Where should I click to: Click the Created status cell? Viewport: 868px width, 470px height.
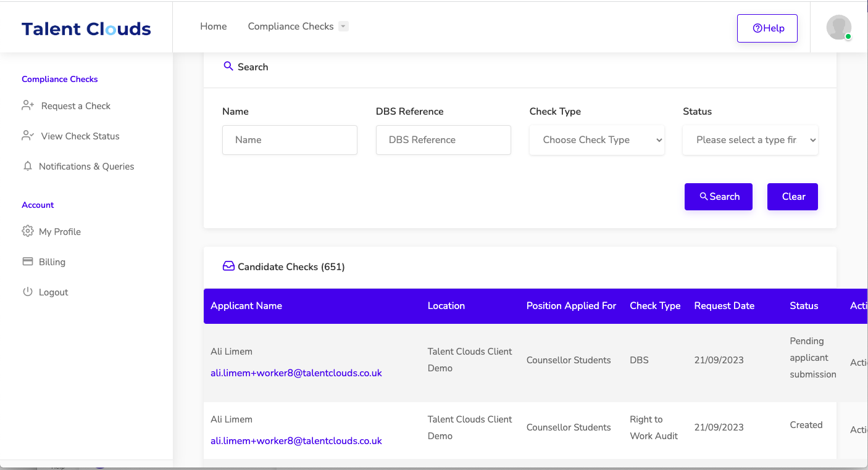[806, 425]
